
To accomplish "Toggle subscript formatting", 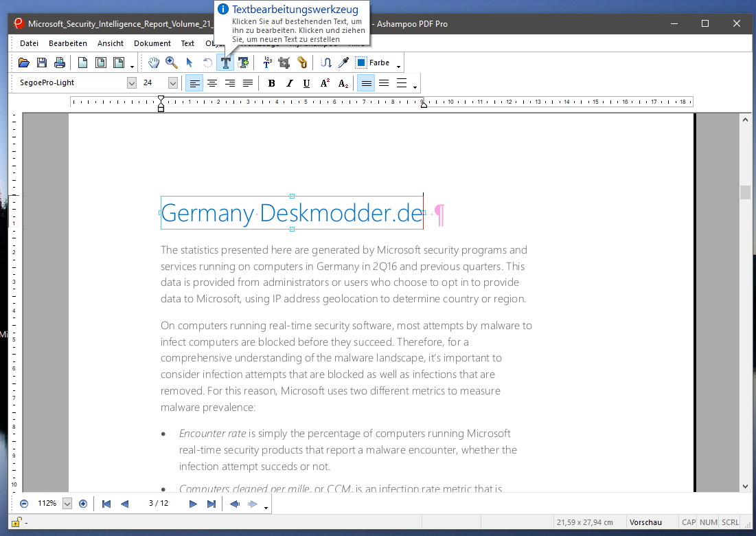I will point(343,83).
